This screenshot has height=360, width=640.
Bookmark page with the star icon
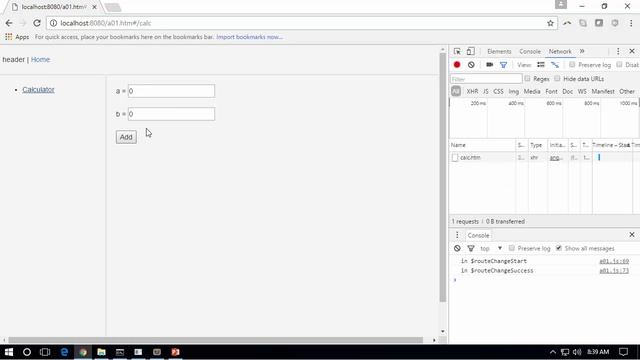(550, 23)
